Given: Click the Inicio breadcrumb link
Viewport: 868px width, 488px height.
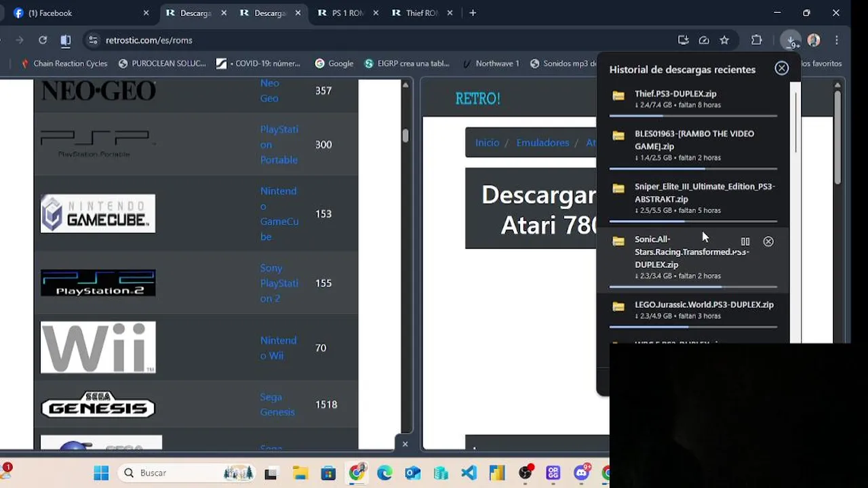Looking at the screenshot, I should pos(487,142).
